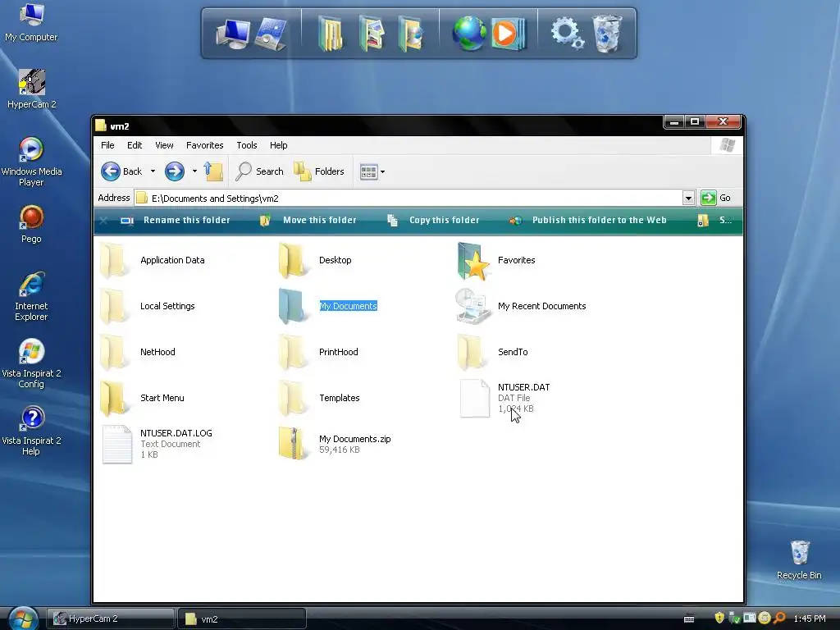Select the HyperCam 2 desktop shortcut

[x=32, y=89]
